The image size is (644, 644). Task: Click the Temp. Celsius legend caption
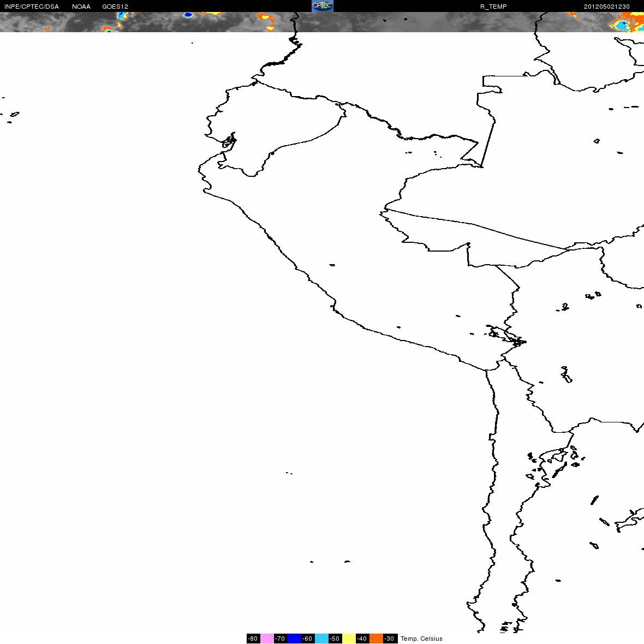[421, 639]
